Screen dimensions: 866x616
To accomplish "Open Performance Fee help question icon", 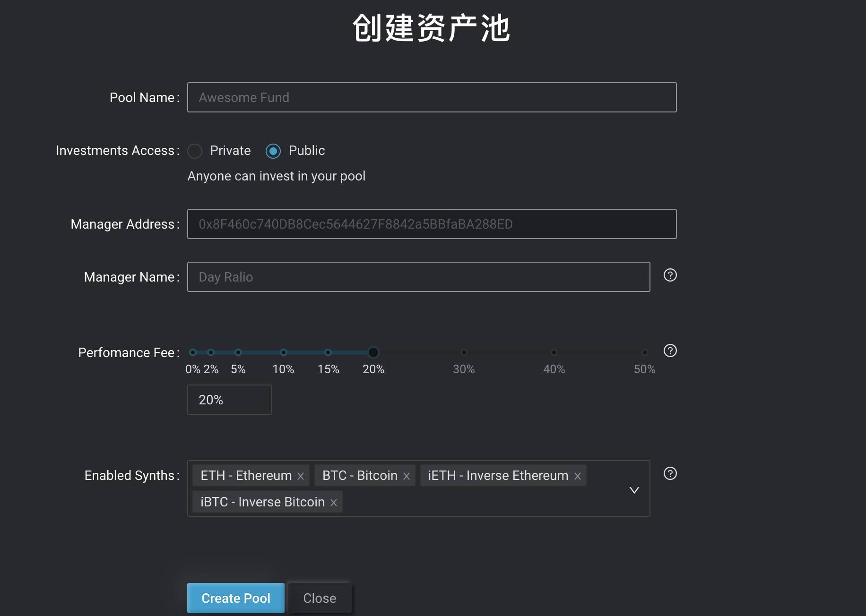I will (670, 351).
